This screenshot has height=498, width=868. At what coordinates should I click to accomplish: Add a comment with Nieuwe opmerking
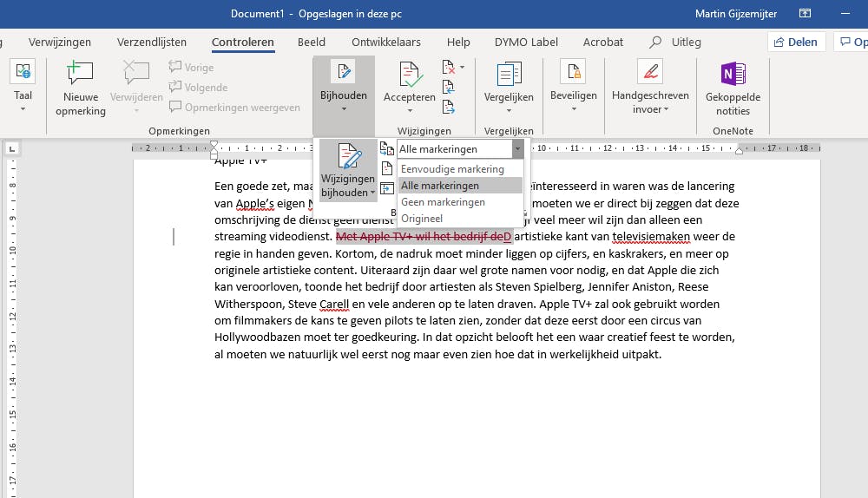(x=80, y=88)
